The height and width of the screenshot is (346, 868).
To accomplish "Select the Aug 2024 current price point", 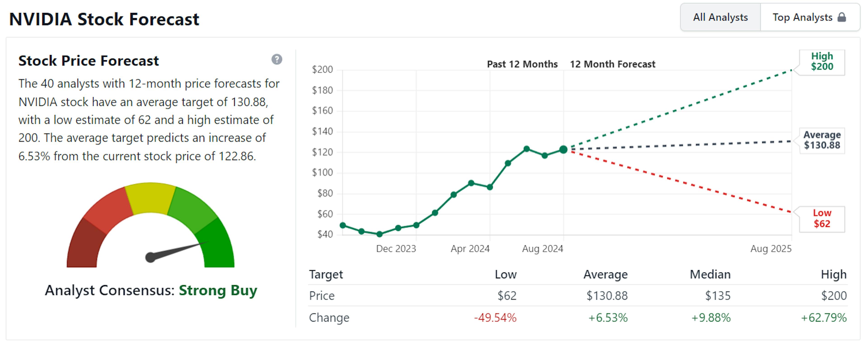I will 563,149.
